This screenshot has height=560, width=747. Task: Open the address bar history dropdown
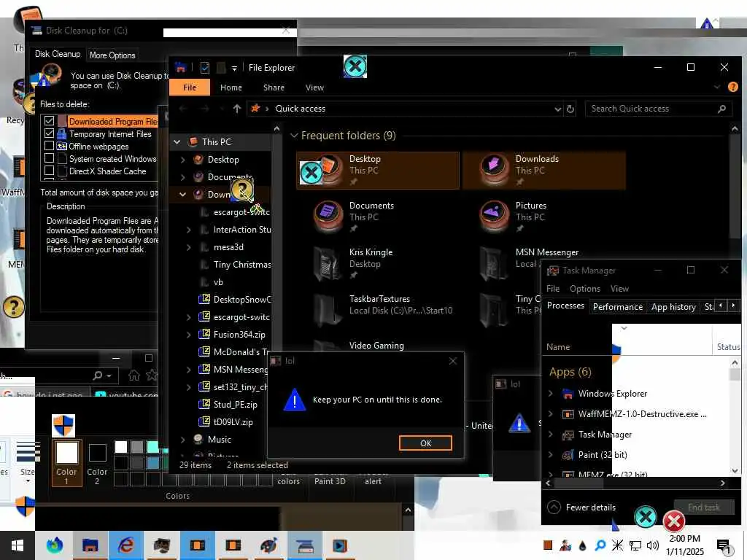click(x=557, y=109)
